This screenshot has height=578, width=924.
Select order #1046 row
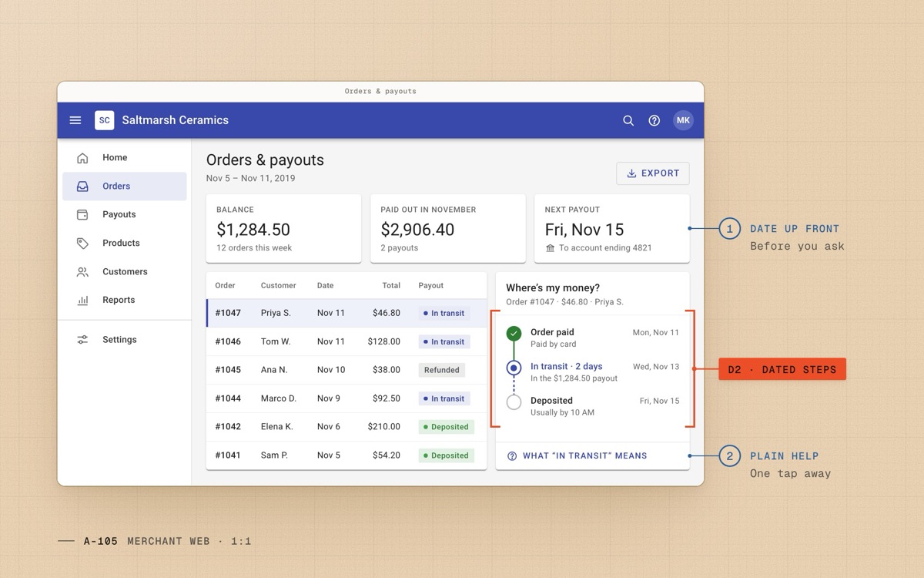click(x=346, y=342)
